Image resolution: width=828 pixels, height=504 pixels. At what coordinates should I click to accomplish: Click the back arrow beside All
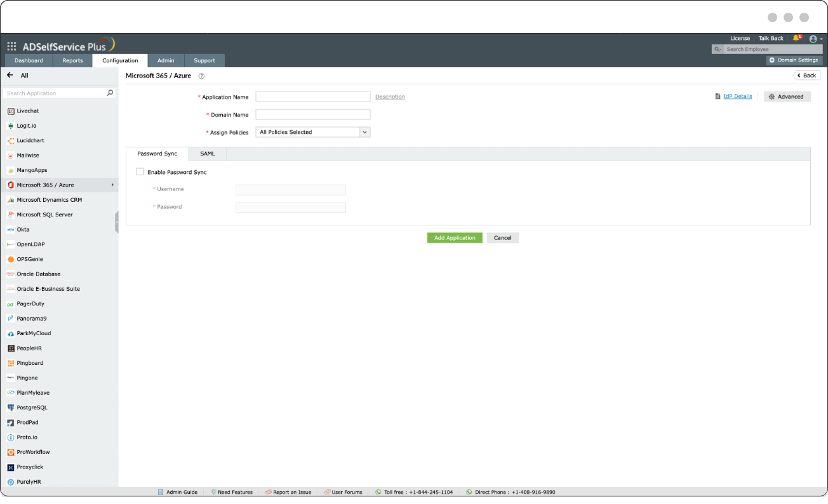tap(10, 76)
